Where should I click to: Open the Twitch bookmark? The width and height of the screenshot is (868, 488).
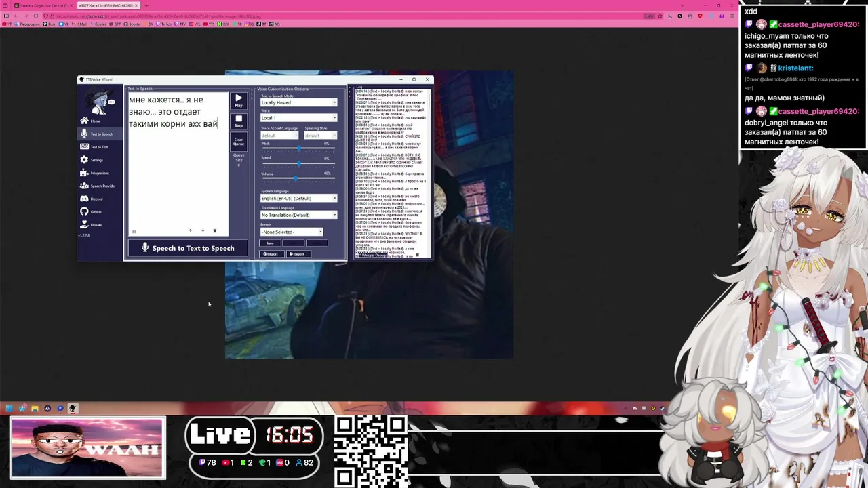tap(165, 24)
